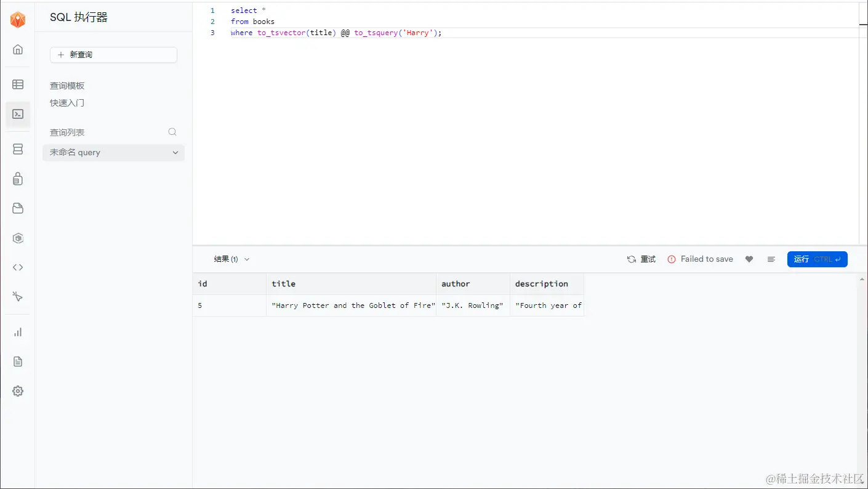The width and height of the screenshot is (868, 489).
Task: Click the title column header
Action: tap(351, 284)
